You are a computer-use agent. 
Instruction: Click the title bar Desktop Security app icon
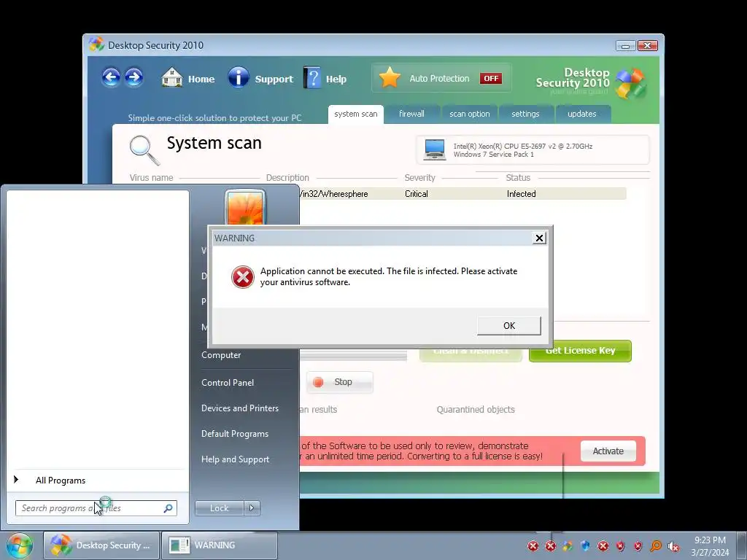pyautogui.click(x=96, y=44)
